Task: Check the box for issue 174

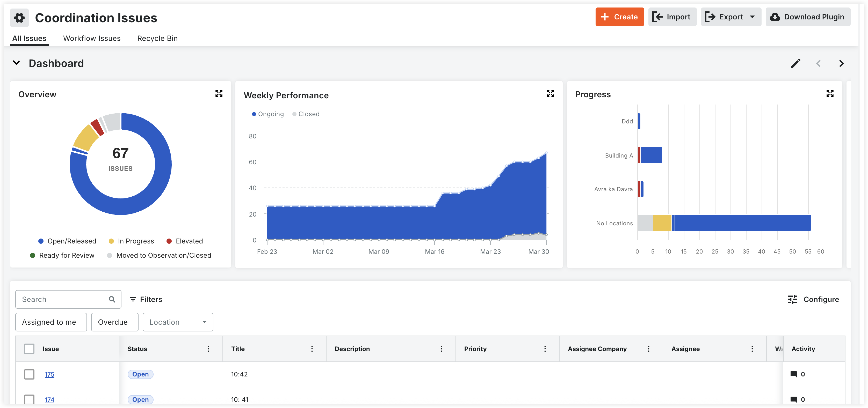Action: [29, 399]
